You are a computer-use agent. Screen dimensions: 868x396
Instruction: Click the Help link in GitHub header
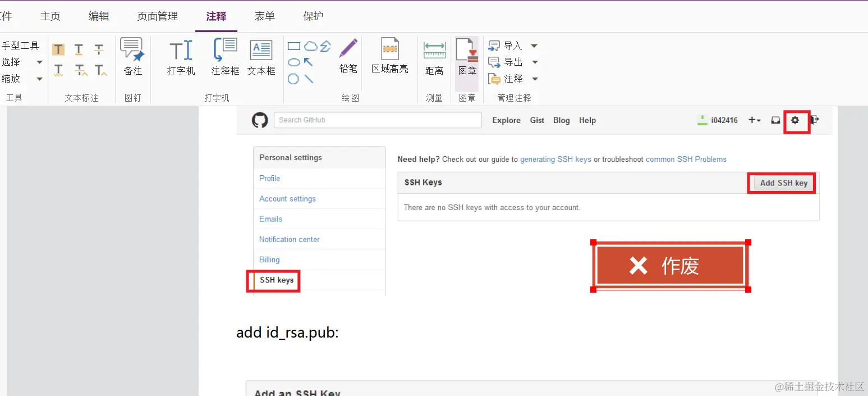(587, 120)
